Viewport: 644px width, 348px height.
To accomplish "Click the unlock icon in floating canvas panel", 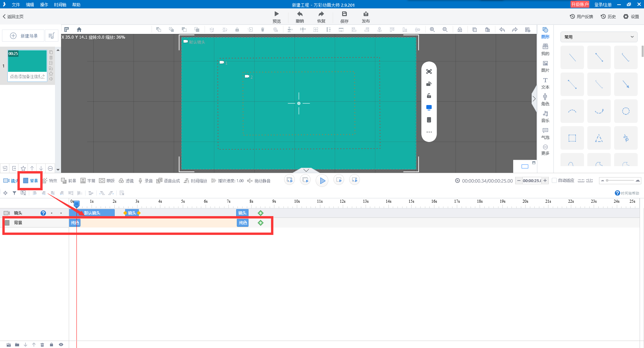I will coord(429,96).
